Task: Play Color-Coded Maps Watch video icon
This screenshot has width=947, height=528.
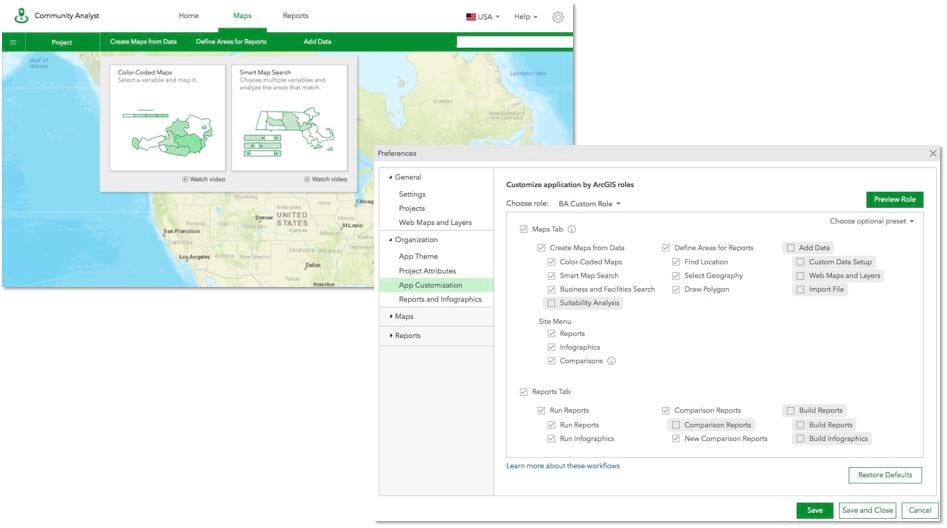Action: point(185,179)
